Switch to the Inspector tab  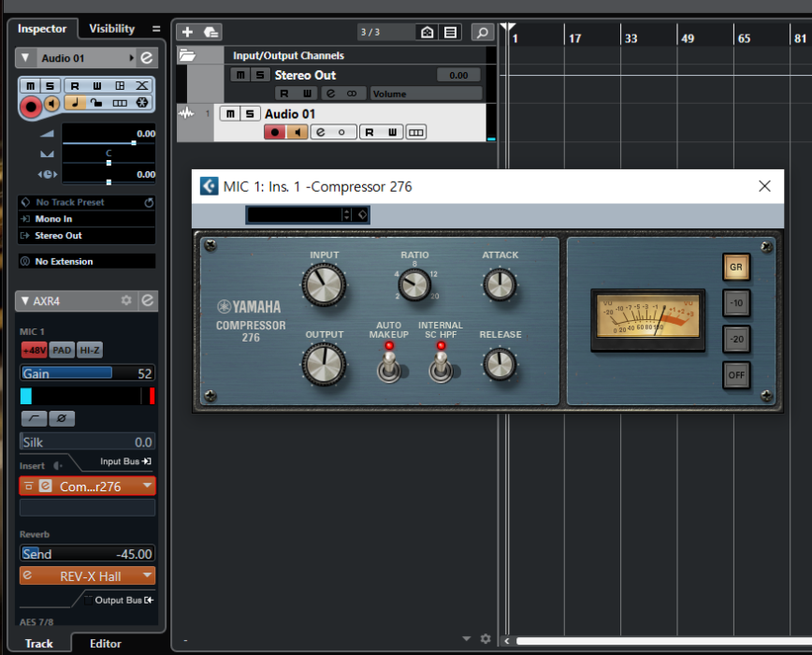pos(42,28)
